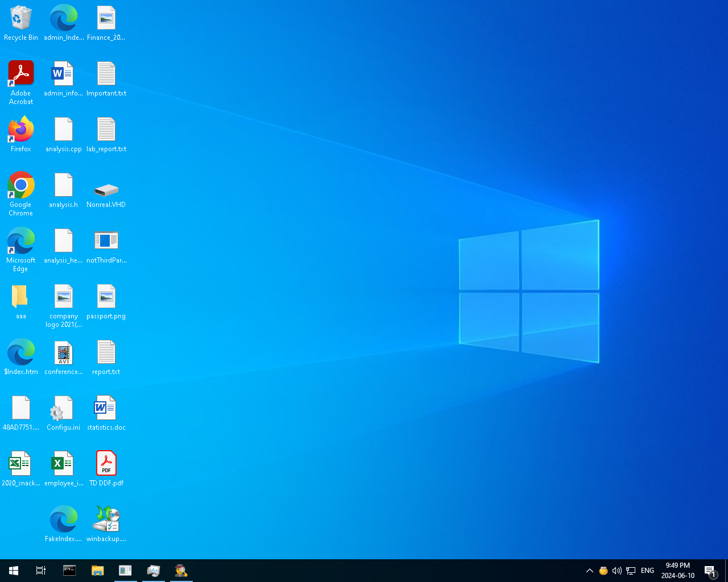Open the Windows Start menu
728x582 pixels.
[x=14, y=571]
